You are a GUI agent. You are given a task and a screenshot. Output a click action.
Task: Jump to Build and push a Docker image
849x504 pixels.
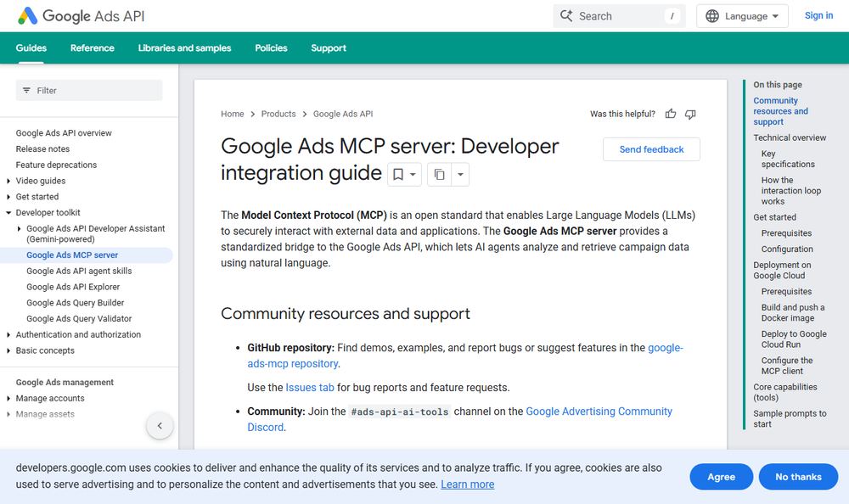[x=793, y=312]
